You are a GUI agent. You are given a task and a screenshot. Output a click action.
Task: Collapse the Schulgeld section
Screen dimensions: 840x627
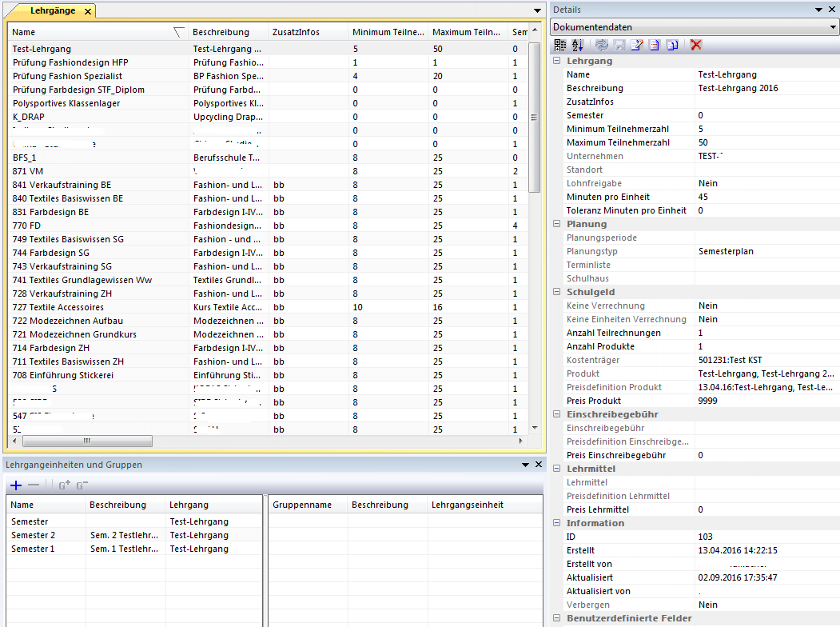(557, 292)
